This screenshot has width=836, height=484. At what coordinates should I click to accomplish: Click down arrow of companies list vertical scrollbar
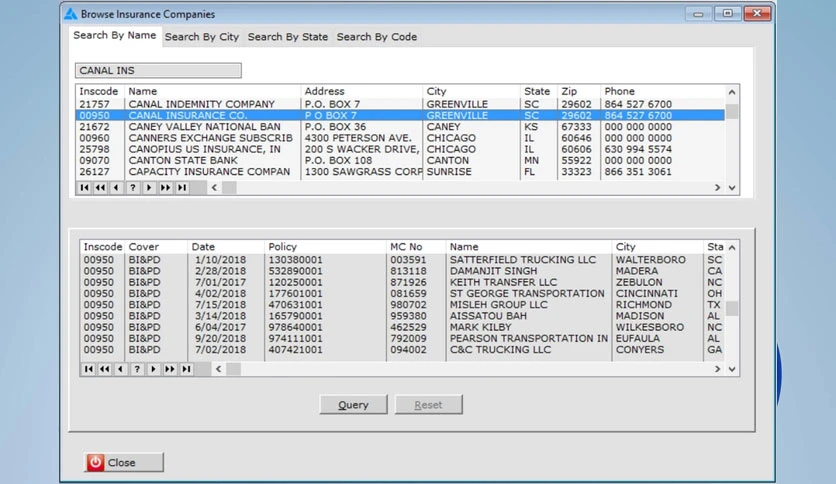(732, 188)
